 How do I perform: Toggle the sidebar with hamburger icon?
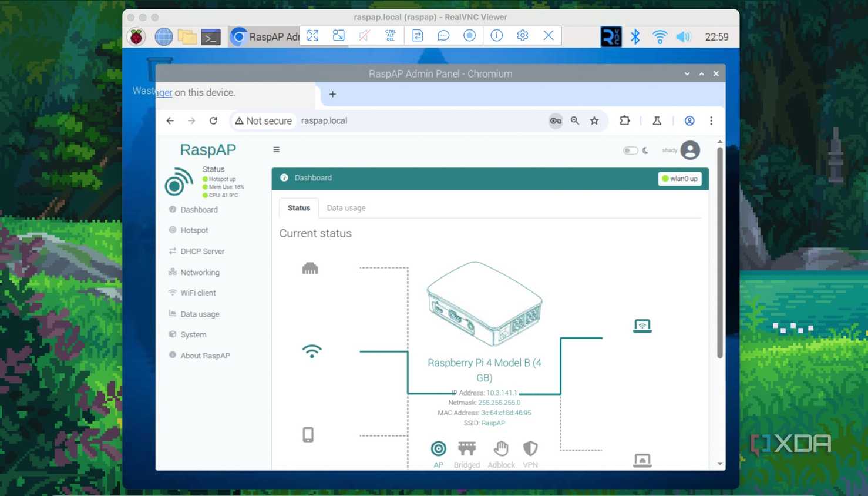(x=276, y=150)
